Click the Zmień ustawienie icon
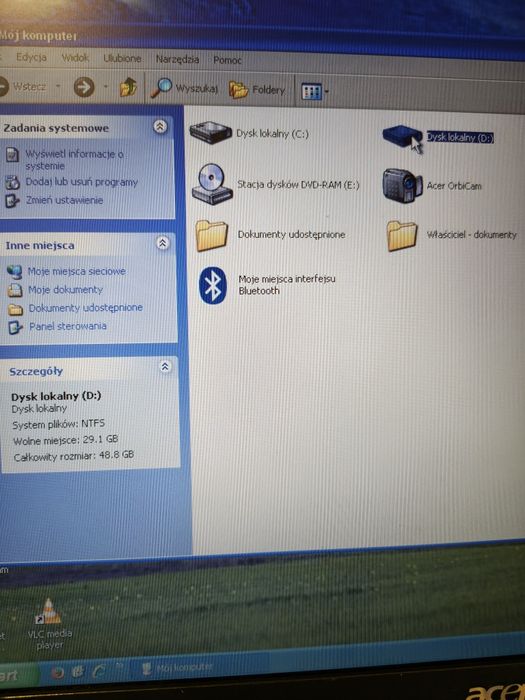Image resolution: width=525 pixels, height=700 pixels. [12, 201]
